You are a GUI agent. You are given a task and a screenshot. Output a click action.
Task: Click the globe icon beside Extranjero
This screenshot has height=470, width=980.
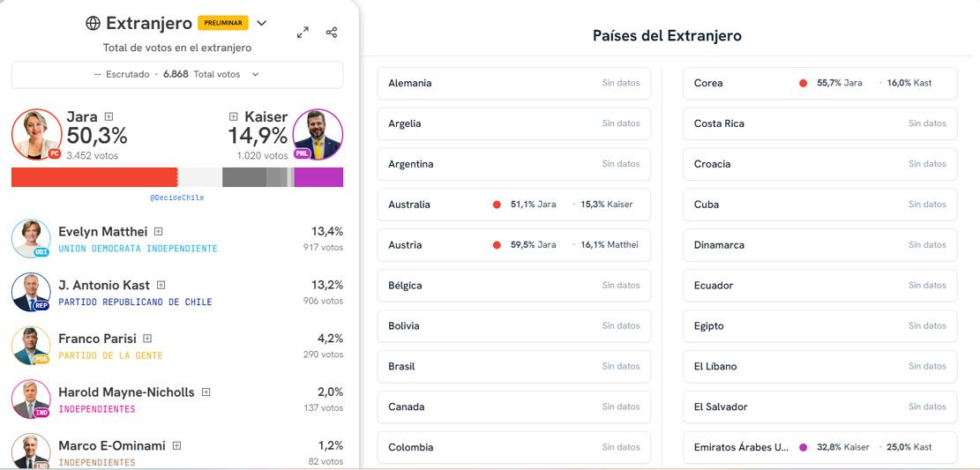93,23
